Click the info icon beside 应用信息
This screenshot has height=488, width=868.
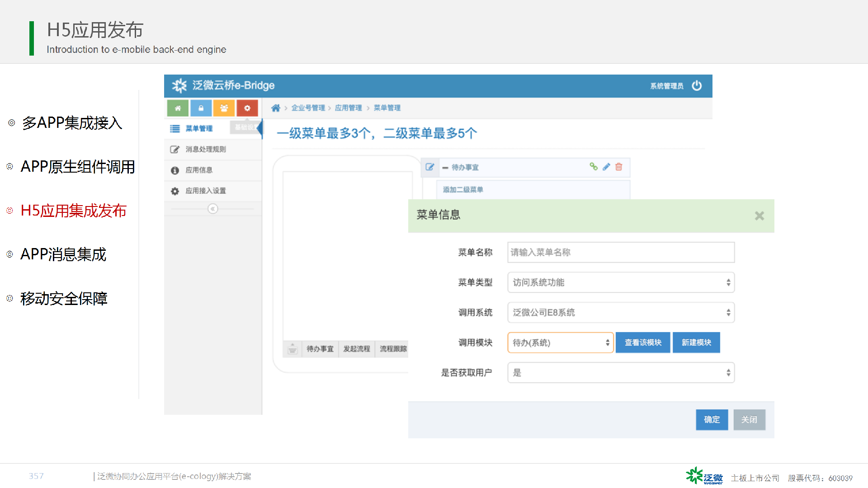[x=175, y=170]
